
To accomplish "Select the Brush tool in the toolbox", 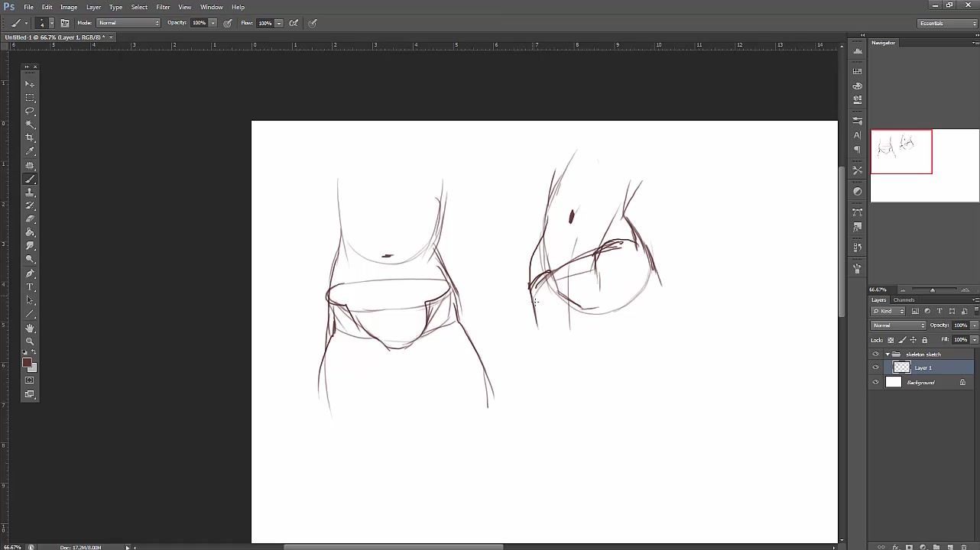I will click(x=30, y=179).
